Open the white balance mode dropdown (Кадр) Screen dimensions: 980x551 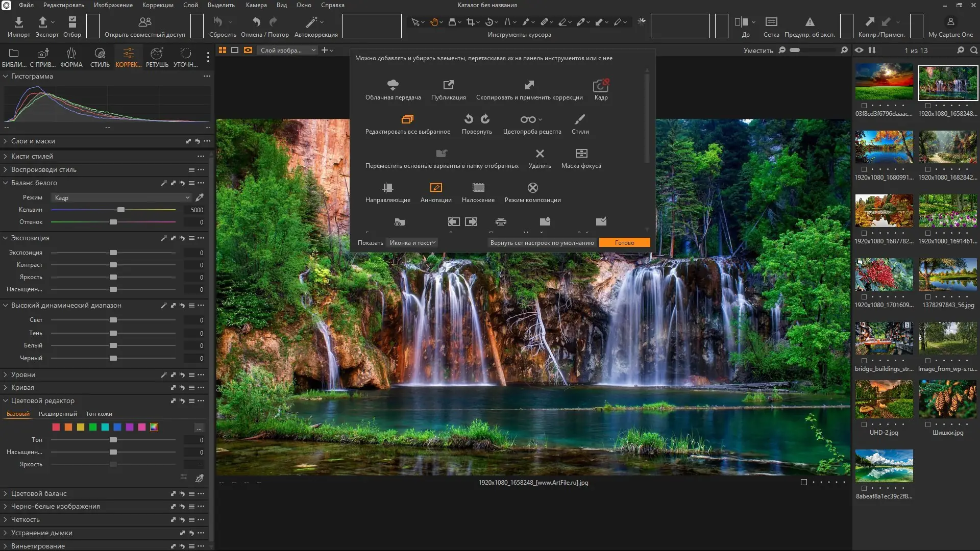(x=121, y=197)
